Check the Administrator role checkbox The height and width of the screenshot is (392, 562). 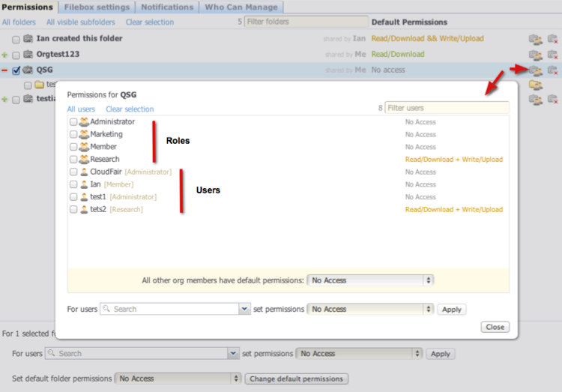[x=73, y=122]
